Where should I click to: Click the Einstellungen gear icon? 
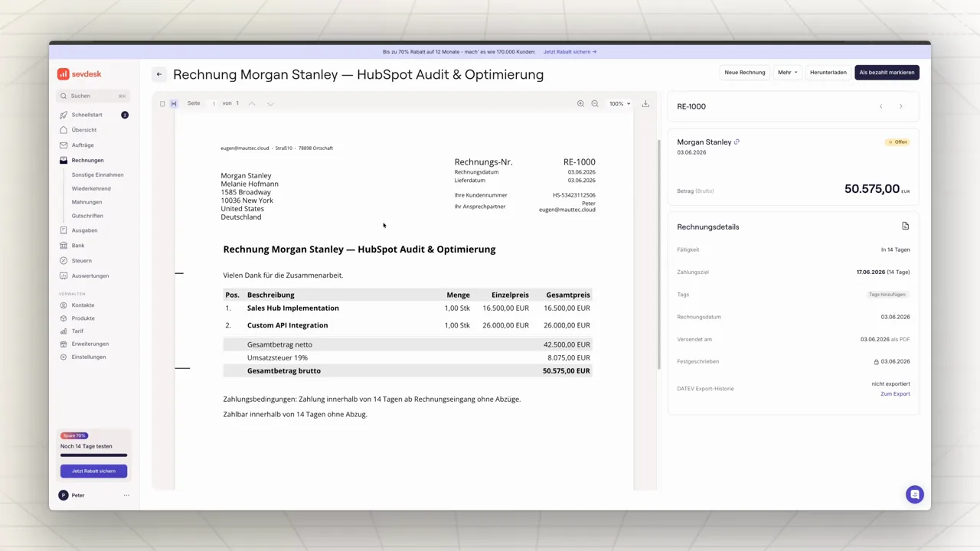(x=64, y=357)
